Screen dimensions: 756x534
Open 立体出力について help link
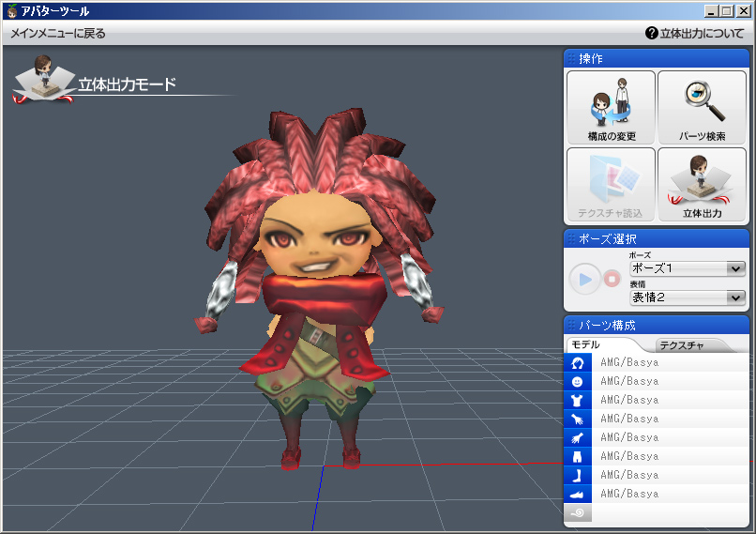tap(695, 33)
